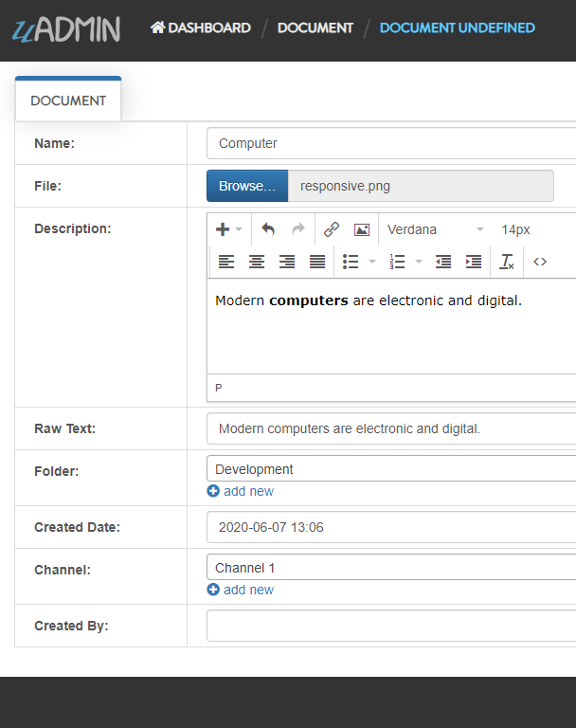Screen dimensions: 576x728
Task: Open the Folder select showing Development
Action: [x=391, y=468]
